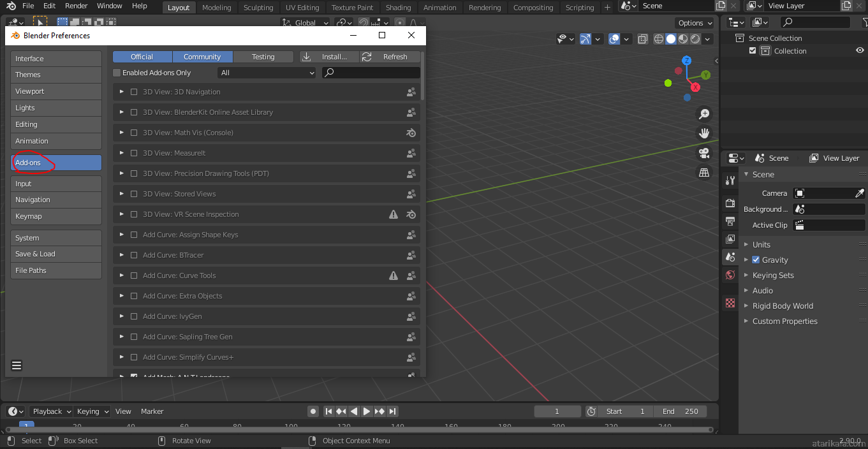Expand the 3D View: Stored Views add-on
This screenshot has width=868, height=449.
coord(121,194)
